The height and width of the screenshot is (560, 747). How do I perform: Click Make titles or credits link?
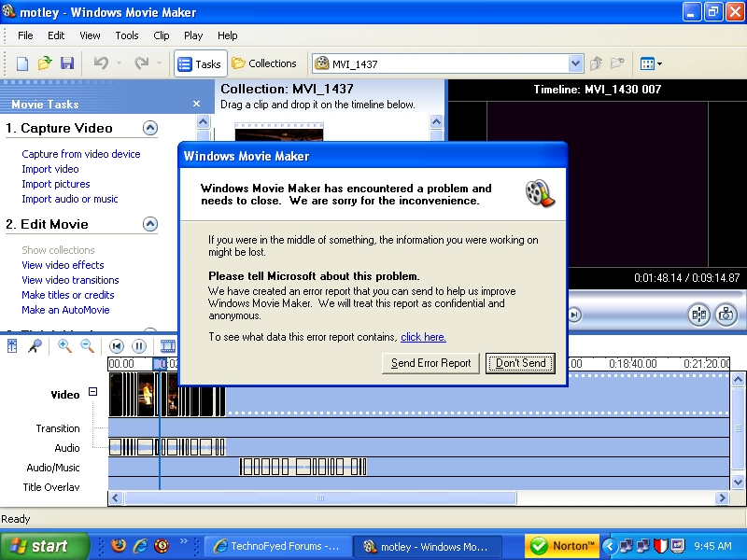pyautogui.click(x=67, y=295)
